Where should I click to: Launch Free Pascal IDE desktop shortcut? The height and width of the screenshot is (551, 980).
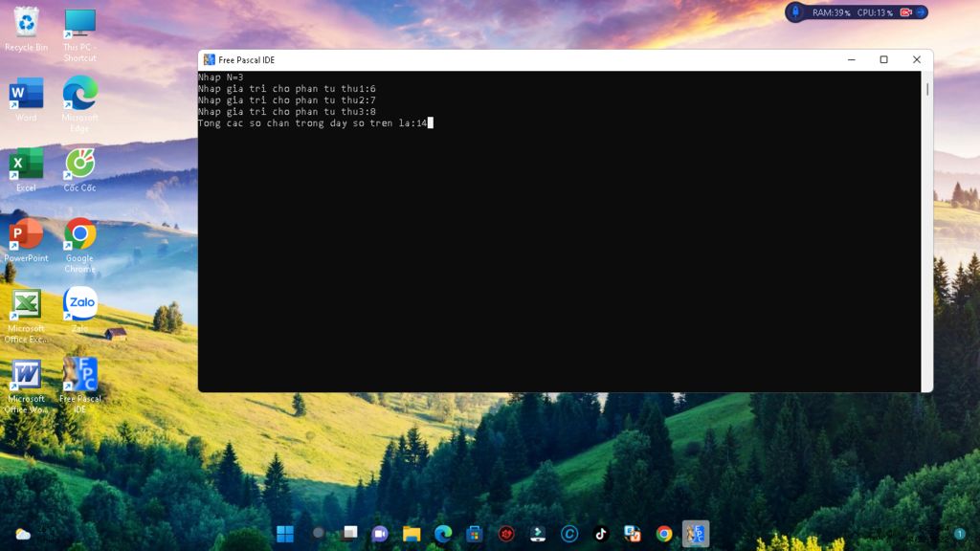coord(79,385)
